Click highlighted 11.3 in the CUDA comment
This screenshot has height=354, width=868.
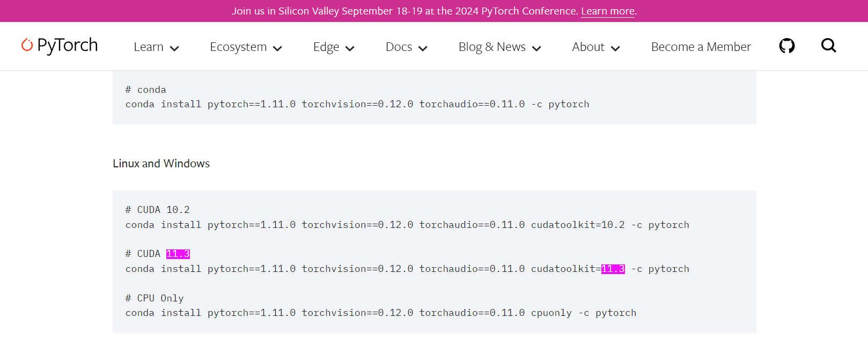coord(178,254)
